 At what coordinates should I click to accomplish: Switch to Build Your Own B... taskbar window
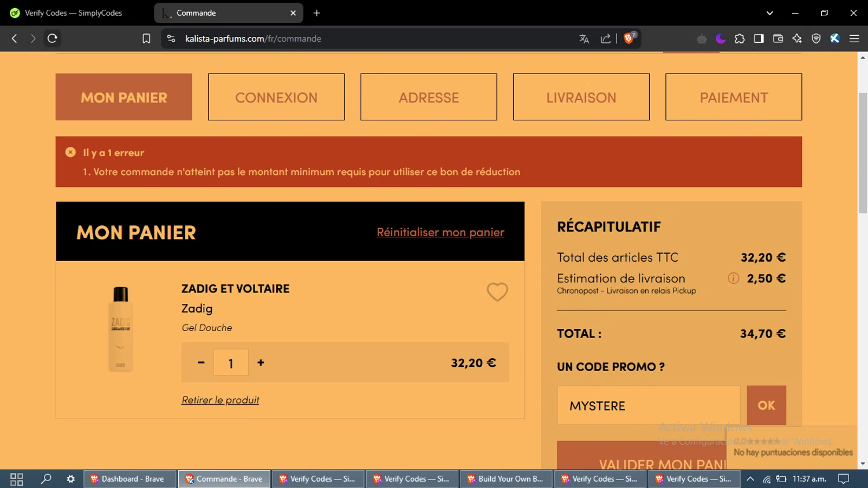point(506,479)
